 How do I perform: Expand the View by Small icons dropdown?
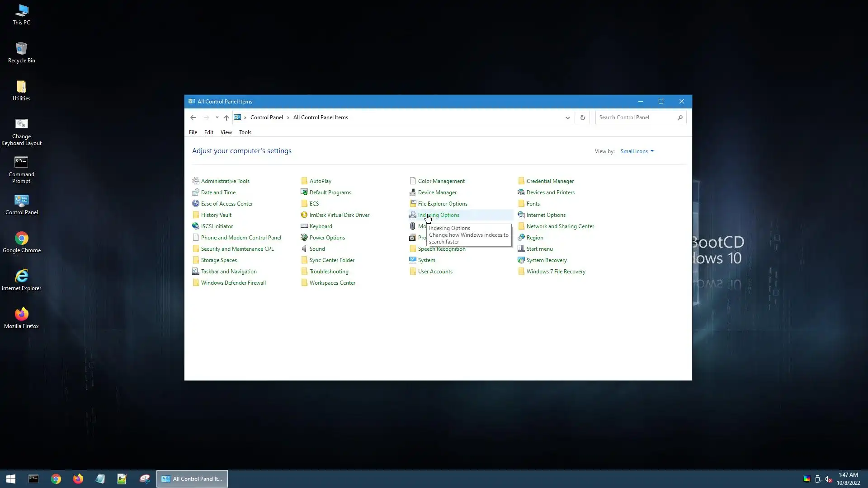click(637, 151)
